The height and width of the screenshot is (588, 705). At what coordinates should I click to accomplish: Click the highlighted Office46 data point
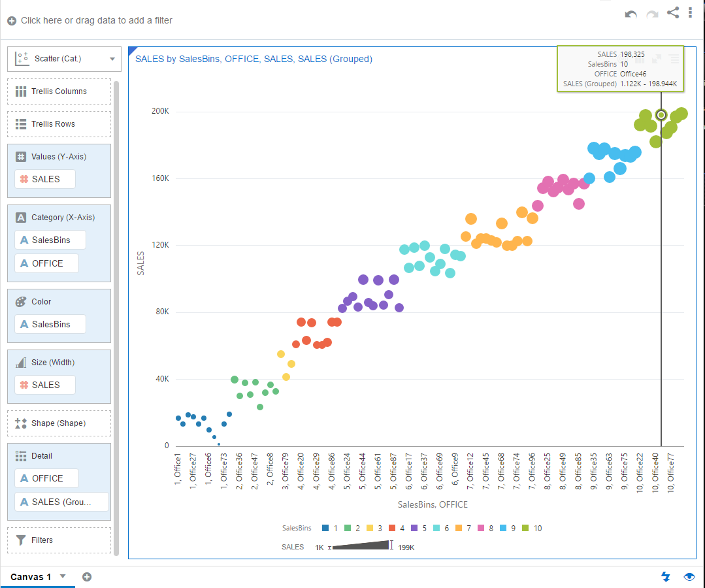661,115
